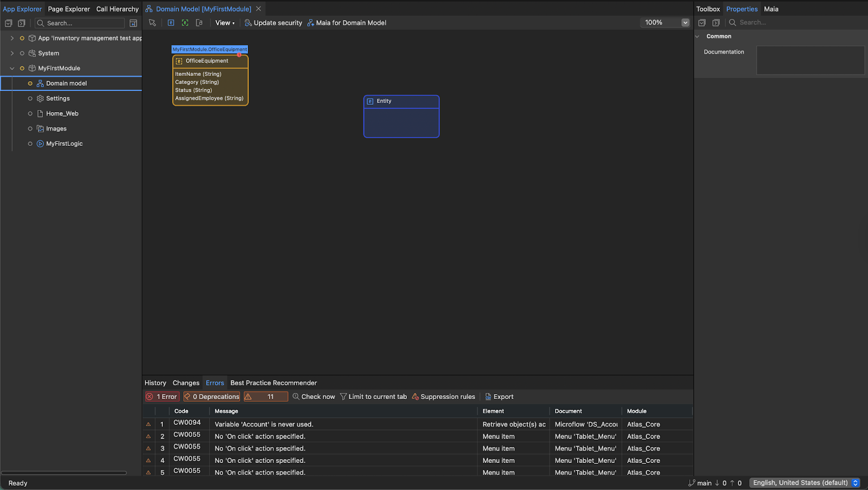868x490 pixels.
Task: Open the zoom level dropdown
Action: click(685, 22)
